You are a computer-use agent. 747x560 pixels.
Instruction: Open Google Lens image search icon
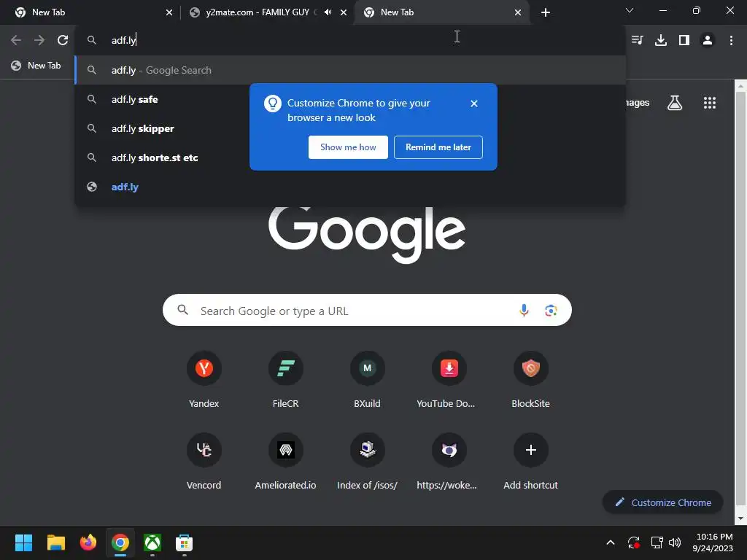tap(551, 311)
